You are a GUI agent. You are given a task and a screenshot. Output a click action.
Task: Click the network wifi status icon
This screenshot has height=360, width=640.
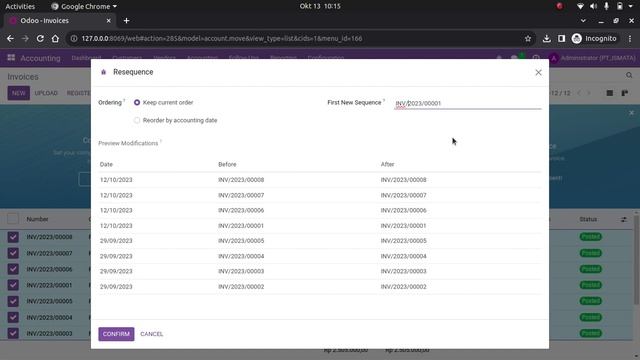pos(580,6)
